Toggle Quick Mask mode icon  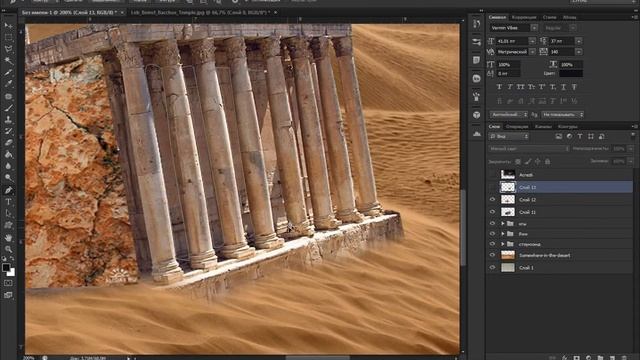8,283
